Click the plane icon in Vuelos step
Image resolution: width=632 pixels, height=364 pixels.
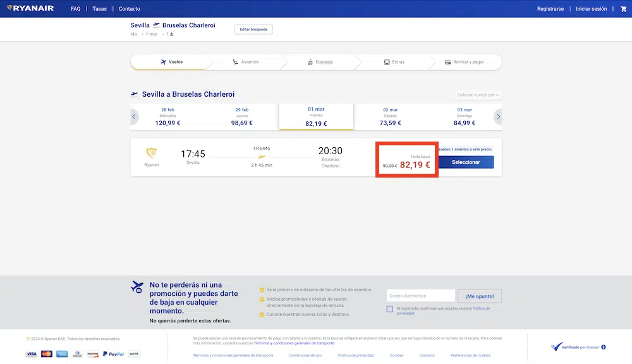pyautogui.click(x=163, y=62)
